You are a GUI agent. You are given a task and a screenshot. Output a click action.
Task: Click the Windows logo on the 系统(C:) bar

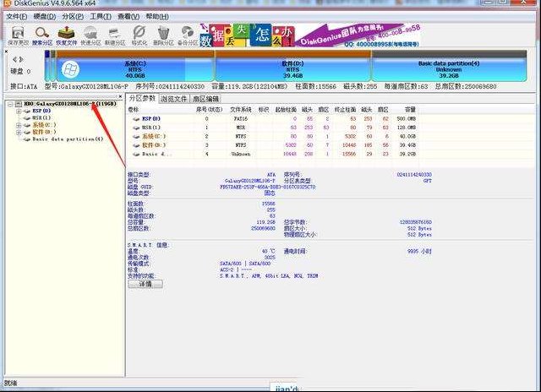[x=70, y=69]
